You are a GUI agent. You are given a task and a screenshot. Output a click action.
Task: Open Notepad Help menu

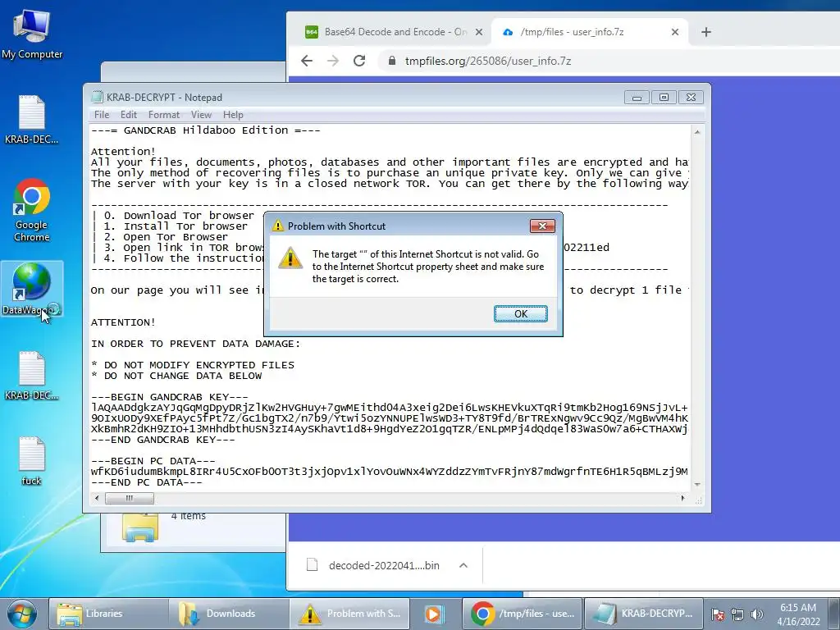(233, 115)
